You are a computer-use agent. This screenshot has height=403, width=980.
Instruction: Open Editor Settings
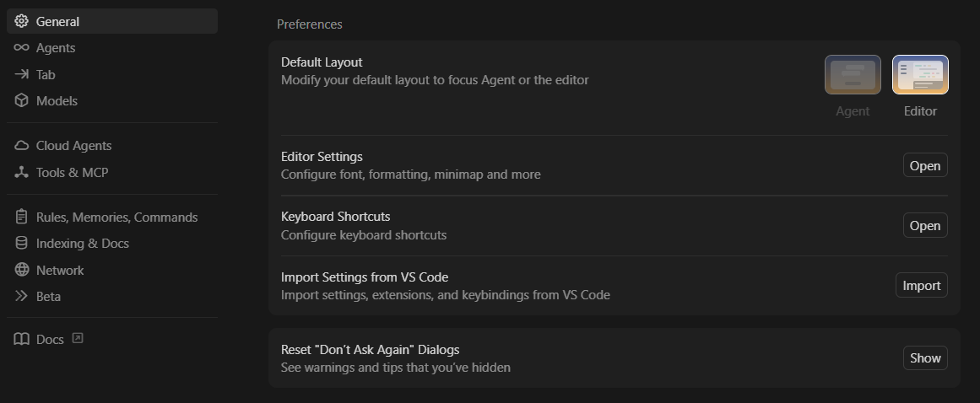925,165
